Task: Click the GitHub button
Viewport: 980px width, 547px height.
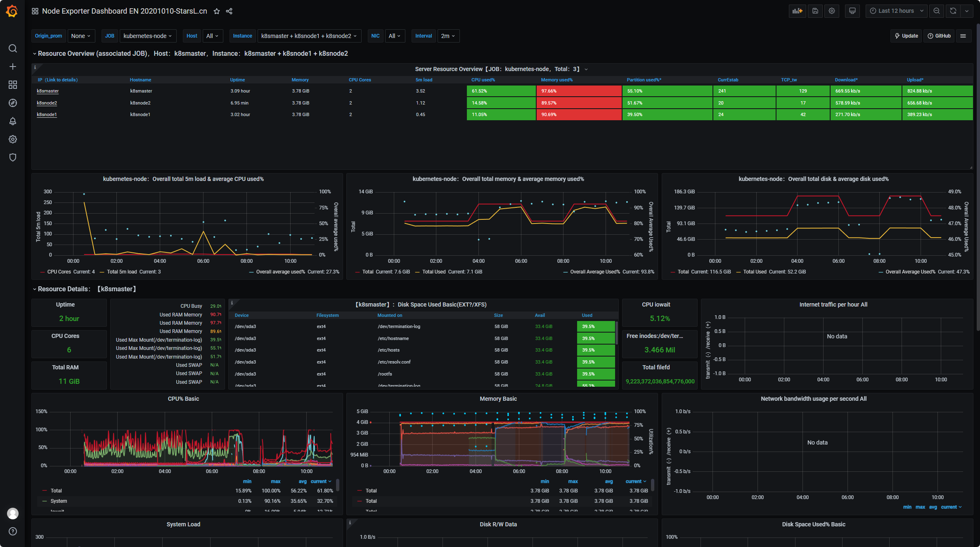Action: (939, 36)
